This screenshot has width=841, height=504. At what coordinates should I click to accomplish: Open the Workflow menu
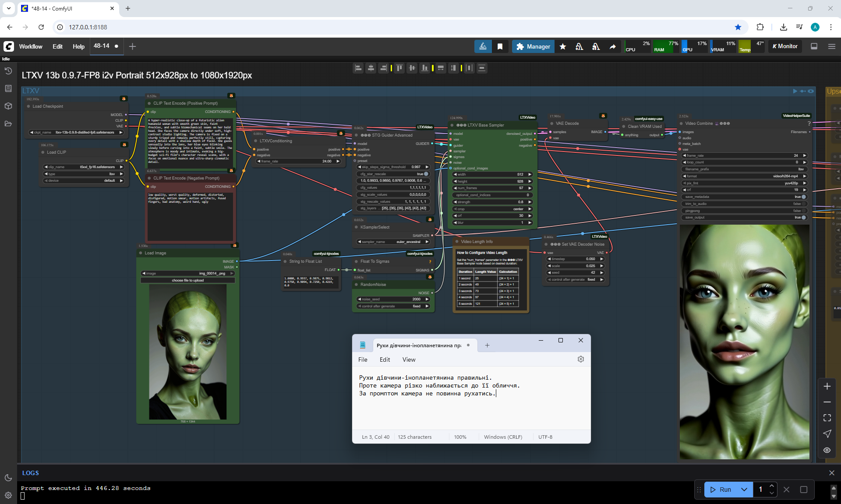pyautogui.click(x=31, y=46)
